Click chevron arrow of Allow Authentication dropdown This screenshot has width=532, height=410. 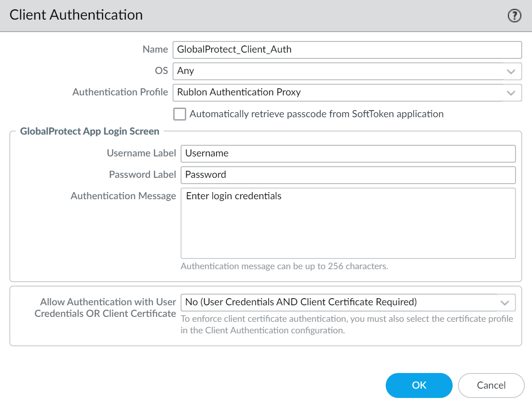[x=505, y=303]
